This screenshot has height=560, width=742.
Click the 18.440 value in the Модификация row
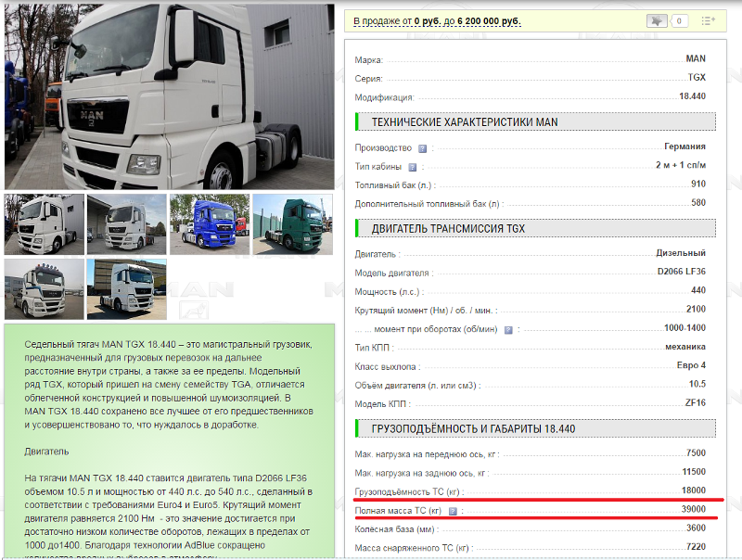(x=692, y=96)
